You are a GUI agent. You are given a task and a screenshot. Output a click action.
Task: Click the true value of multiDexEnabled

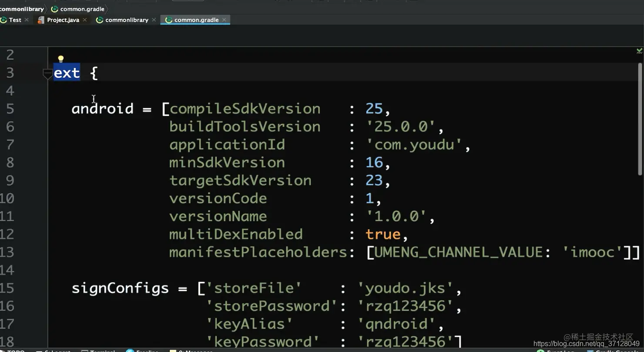coord(383,234)
